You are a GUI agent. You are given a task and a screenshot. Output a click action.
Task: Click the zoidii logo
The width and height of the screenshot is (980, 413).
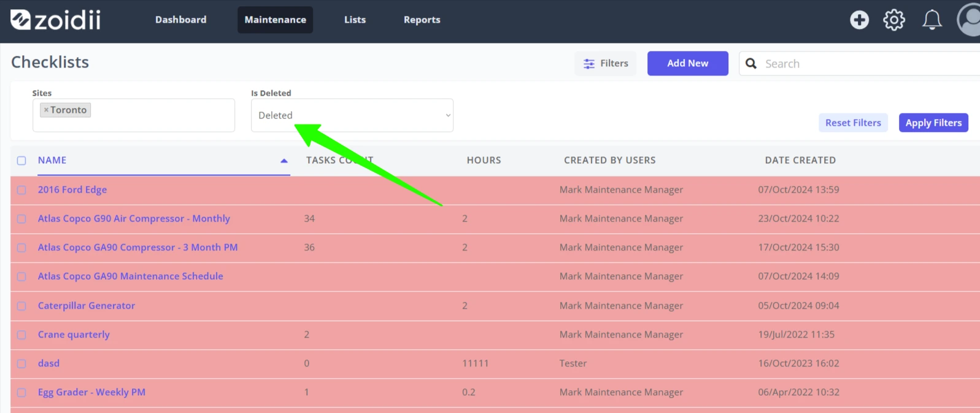pos(55,20)
